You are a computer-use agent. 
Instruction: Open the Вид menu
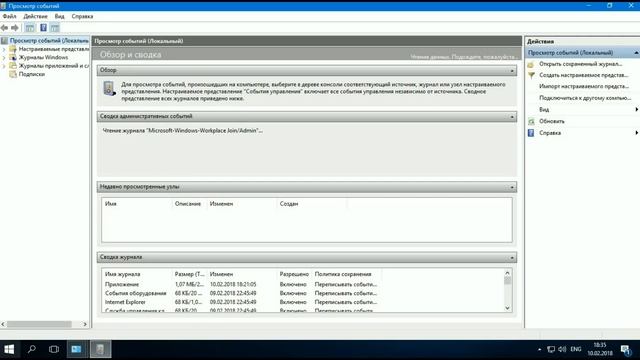pos(60,16)
